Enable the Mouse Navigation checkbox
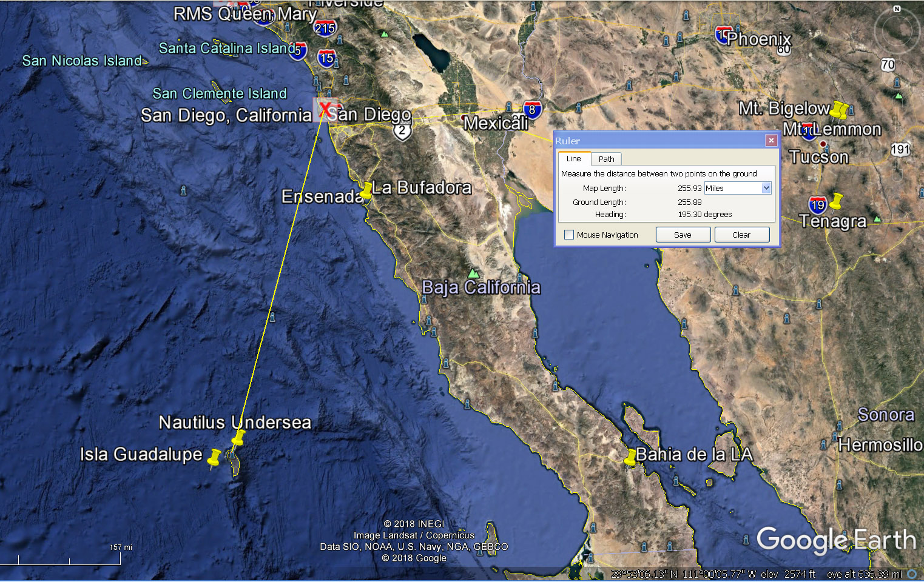 pyautogui.click(x=569, y=235)
